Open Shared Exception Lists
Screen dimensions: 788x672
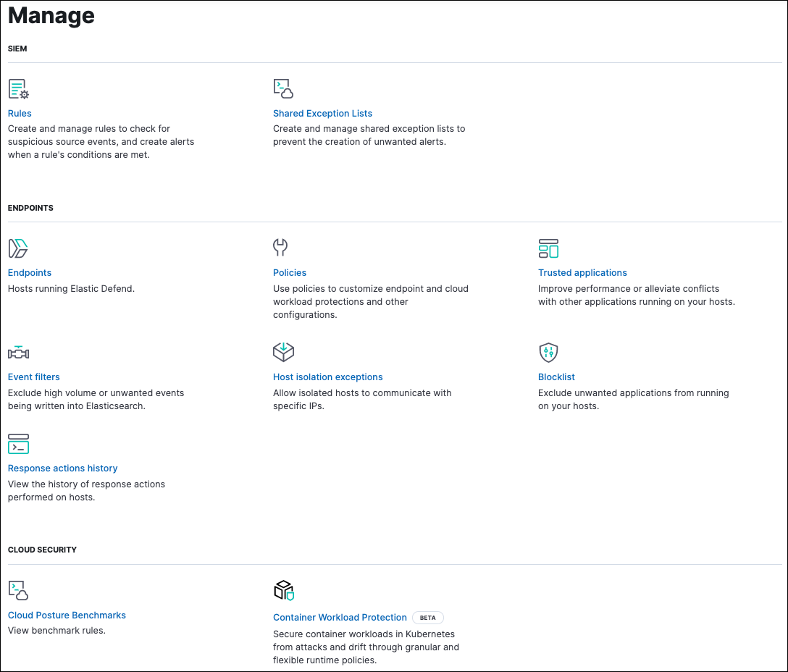[x=322, y=113]
